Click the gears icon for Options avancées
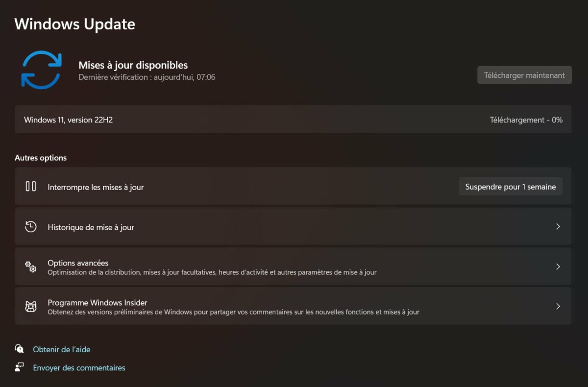The height and width of the screenshot is (387, 588). click(x=31, y=266)
